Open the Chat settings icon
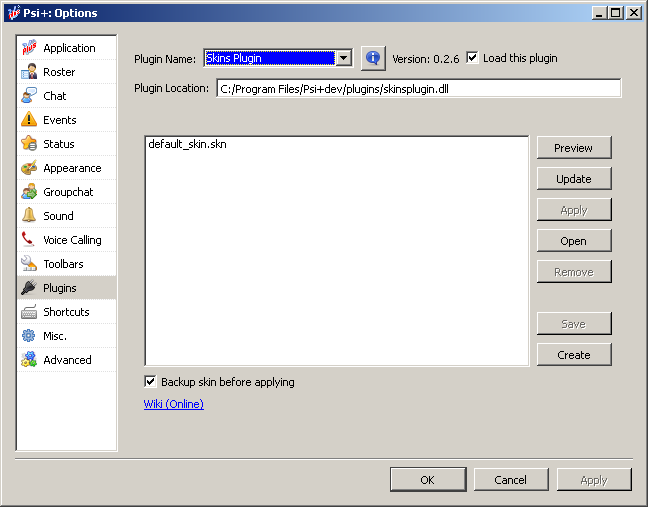Image resolution: width=648 pixels, height=507 pixels. 29,96
